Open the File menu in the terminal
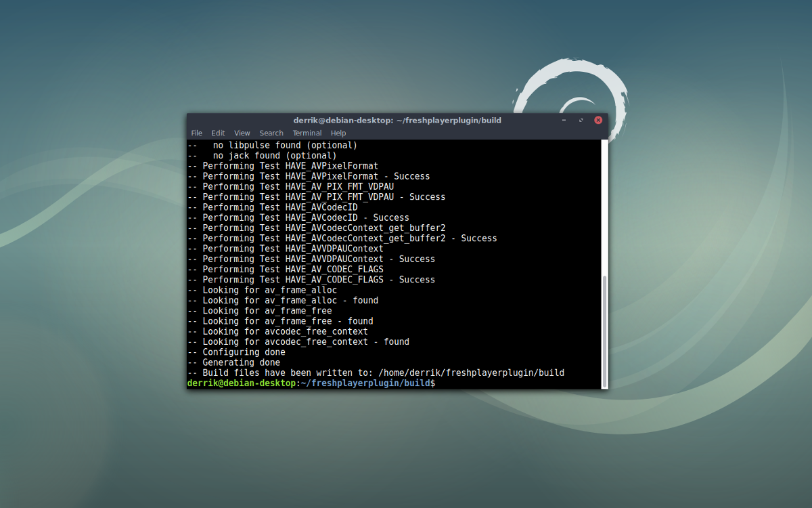This screenshot has width=812, height=508. coord(196,133)
